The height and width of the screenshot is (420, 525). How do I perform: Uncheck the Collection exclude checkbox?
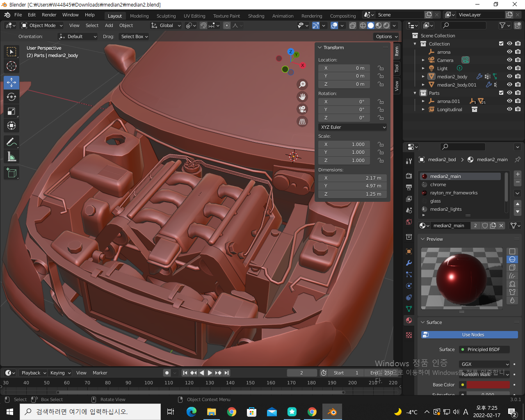point(501,44)
